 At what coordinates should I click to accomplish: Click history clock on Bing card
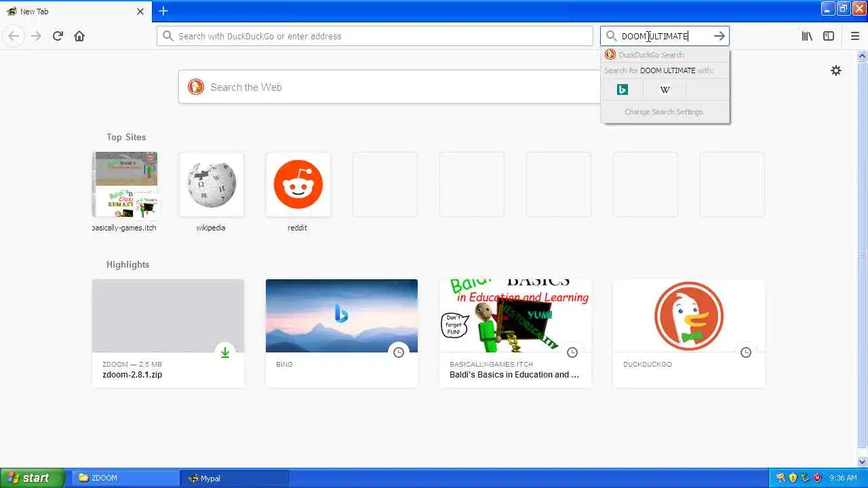pyautogui.click(x=399, y=352)
